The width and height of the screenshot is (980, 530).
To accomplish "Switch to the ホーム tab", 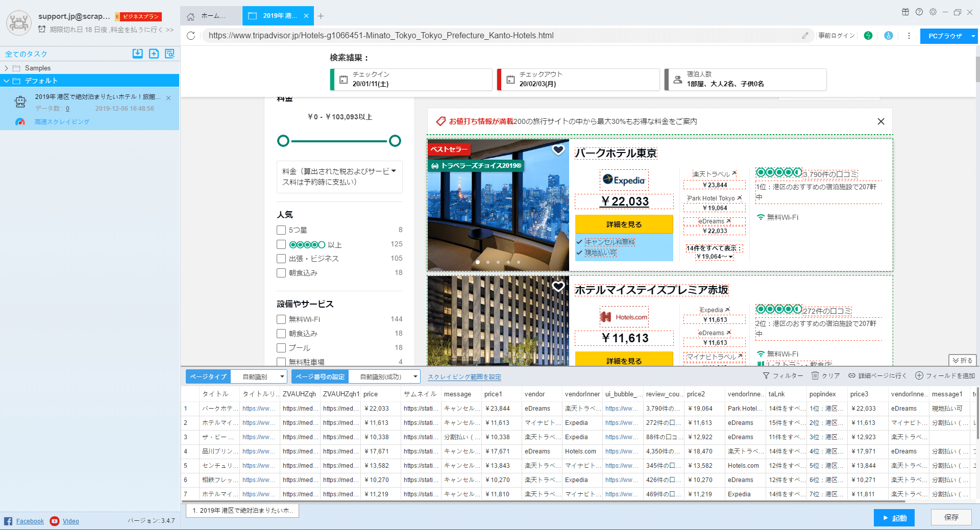I will point(211,16).
